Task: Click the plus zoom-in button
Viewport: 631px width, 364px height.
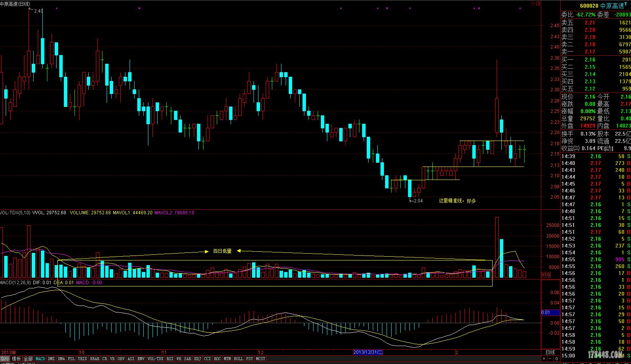Action: pyautogui.click(x=544, y=359)
